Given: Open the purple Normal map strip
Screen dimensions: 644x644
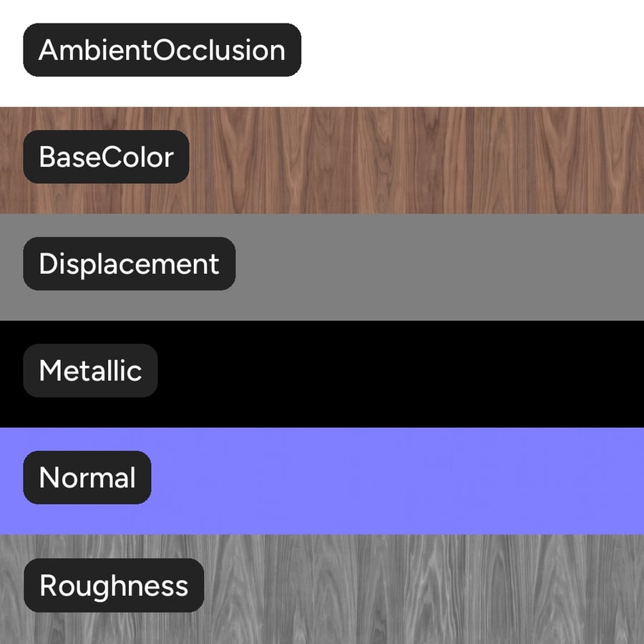Looking at the screenshot, I should pos(322,481).
